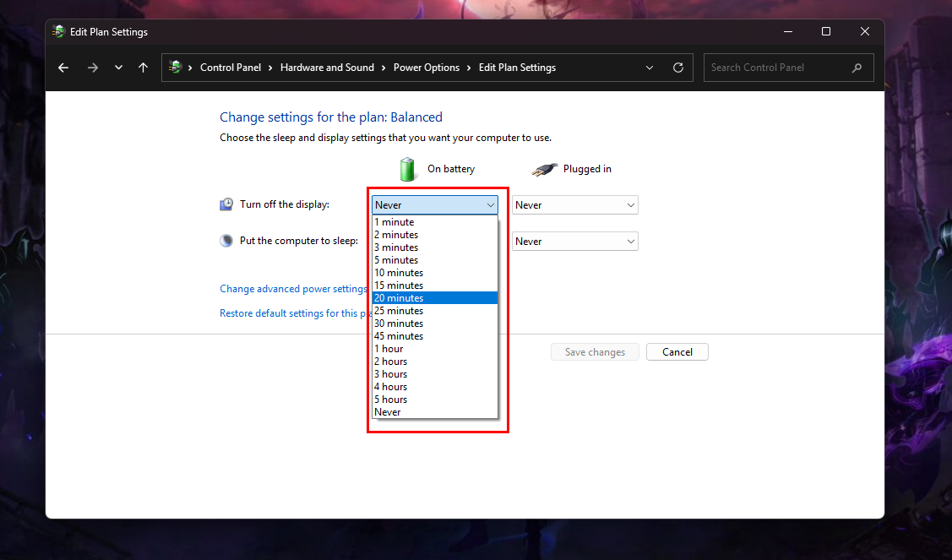The image size is (952, 560).
Task: Click the display icon beside Turn off the display
Action: pos(226,204)
